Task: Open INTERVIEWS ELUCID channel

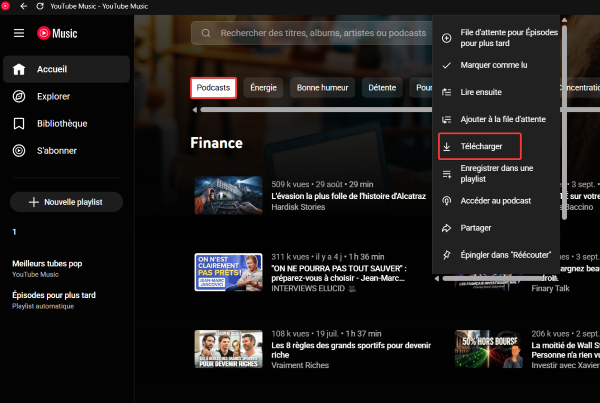Action: (308, 289)
